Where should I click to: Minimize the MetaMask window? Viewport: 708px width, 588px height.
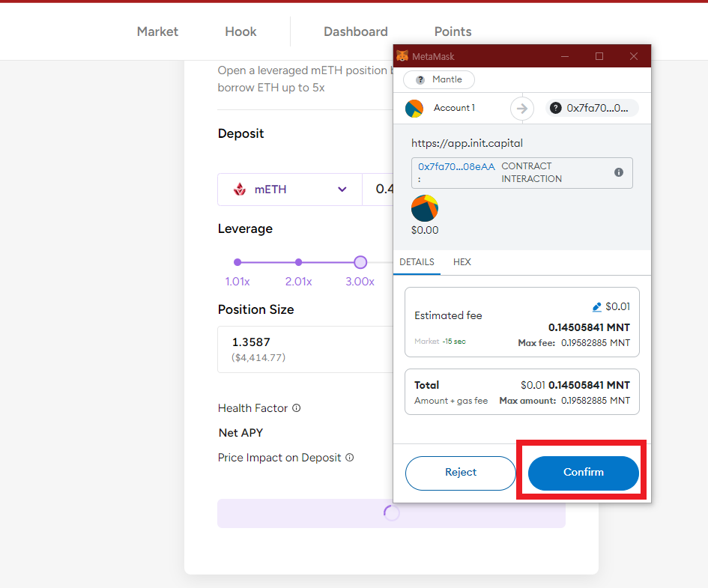tap(565, 56)
